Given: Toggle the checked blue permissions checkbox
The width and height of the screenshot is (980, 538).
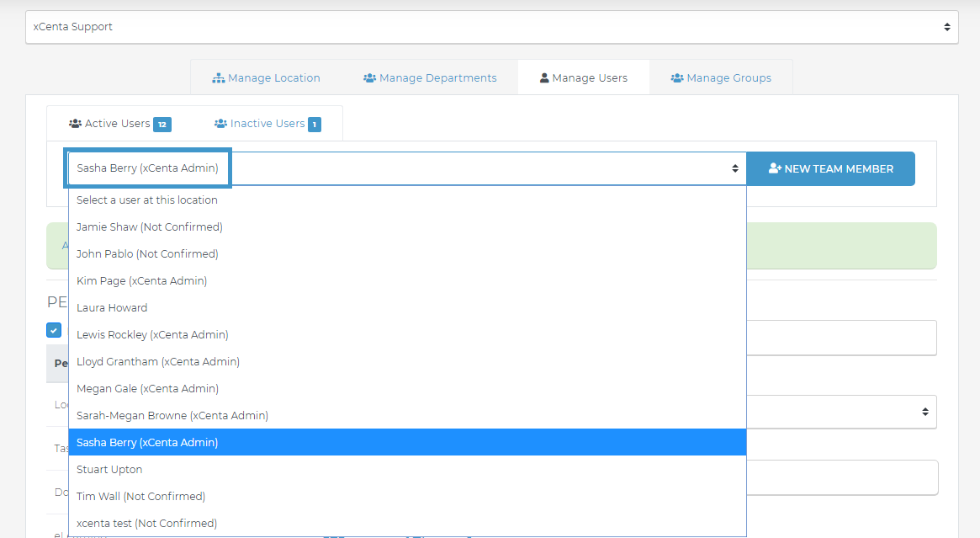Looking at the screenshot, I should tap(54, 330).
